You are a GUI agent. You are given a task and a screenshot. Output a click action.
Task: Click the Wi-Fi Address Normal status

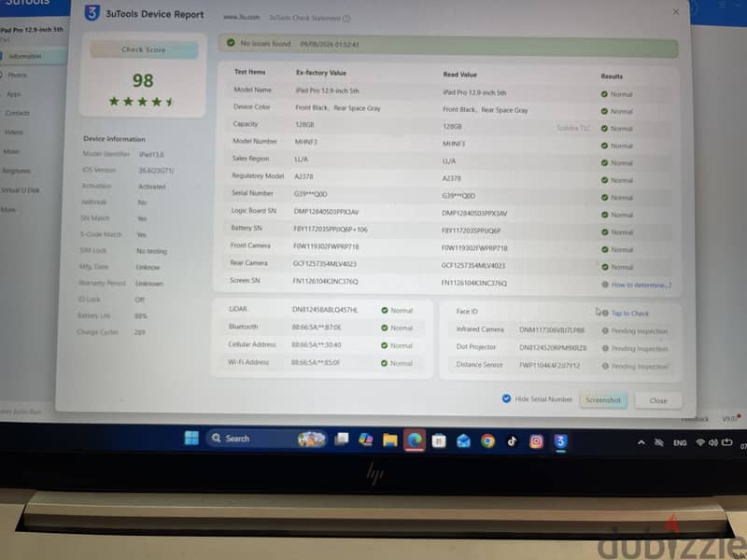point(396,363)
